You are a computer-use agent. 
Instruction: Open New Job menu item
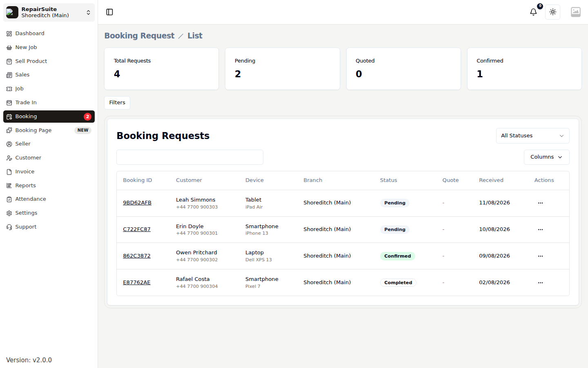tap(49, 47)
